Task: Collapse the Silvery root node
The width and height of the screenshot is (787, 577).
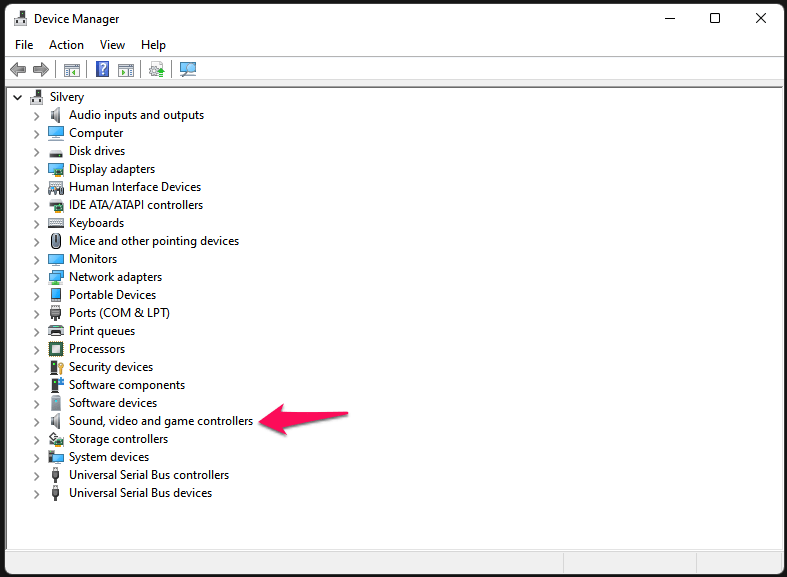Action: [18, 97]
